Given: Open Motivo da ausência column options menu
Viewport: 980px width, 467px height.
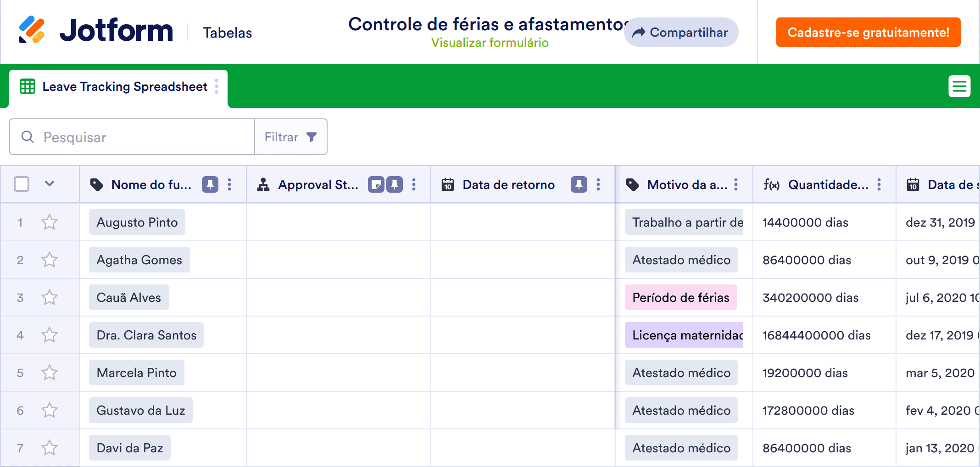Looking at the screenshot, I should [x=736, y=184].
